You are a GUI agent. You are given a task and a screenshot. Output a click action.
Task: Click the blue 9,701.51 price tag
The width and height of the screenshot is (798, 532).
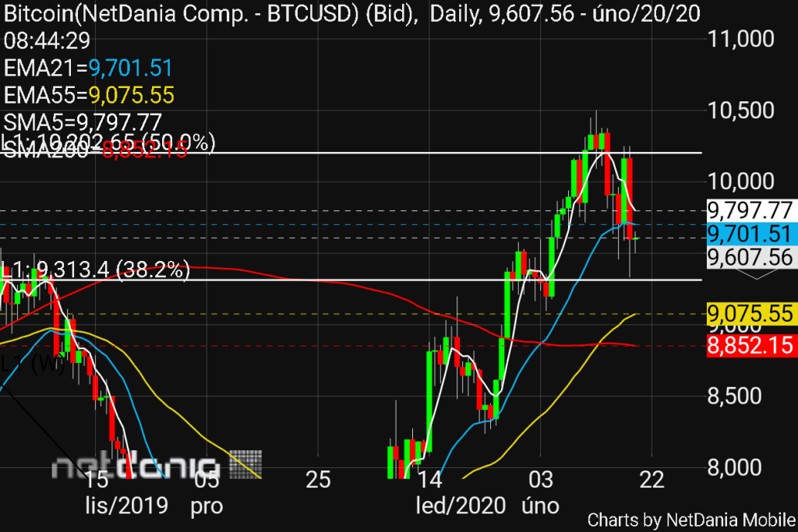coord(750,234)
